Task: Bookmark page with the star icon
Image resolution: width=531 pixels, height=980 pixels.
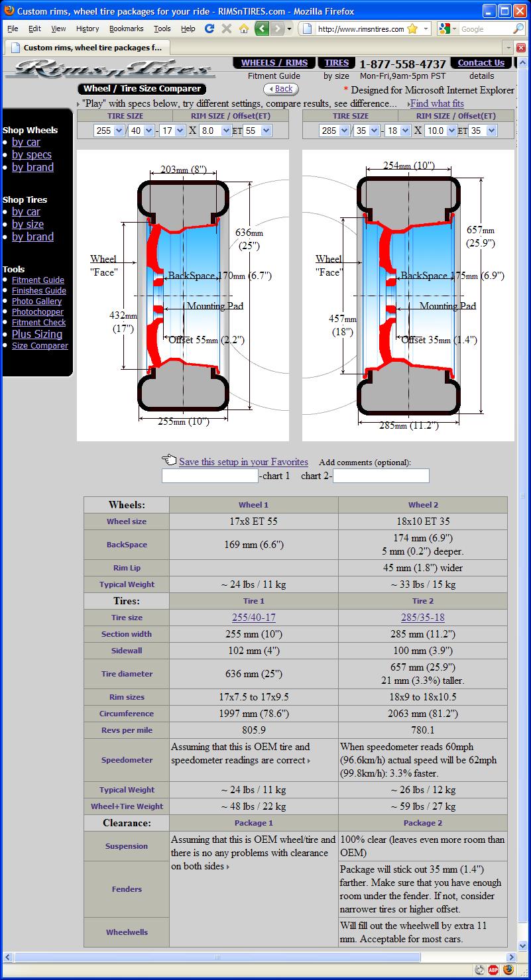Action: click(x=412, y=28)
